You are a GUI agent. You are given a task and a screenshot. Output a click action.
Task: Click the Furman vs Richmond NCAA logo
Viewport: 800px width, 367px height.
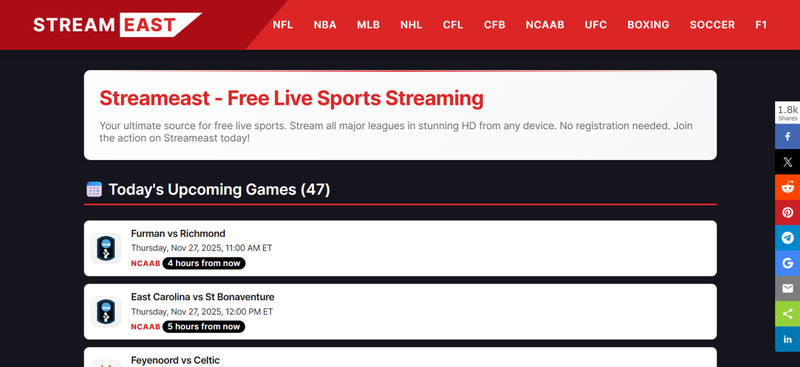coord(106,249)
